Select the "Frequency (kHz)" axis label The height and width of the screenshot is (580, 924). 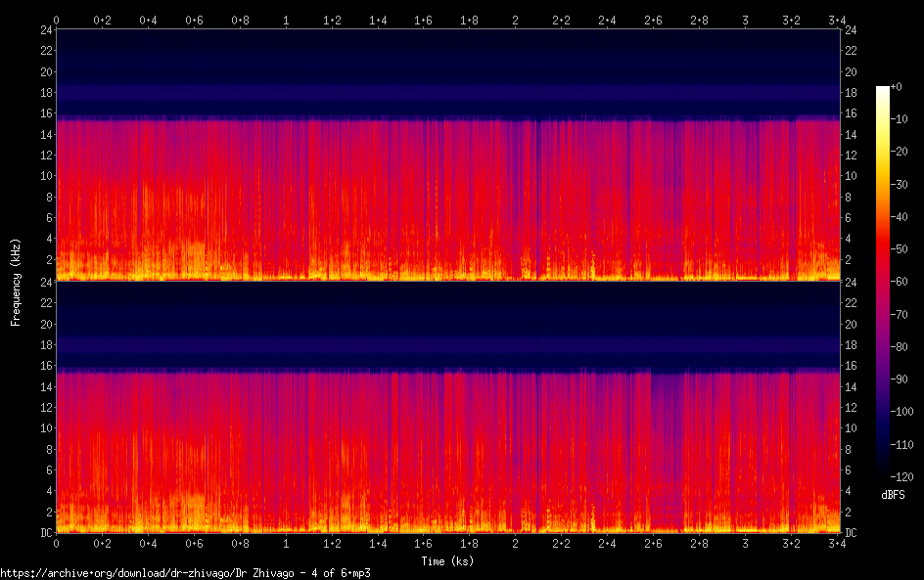(x=16, y=281)
